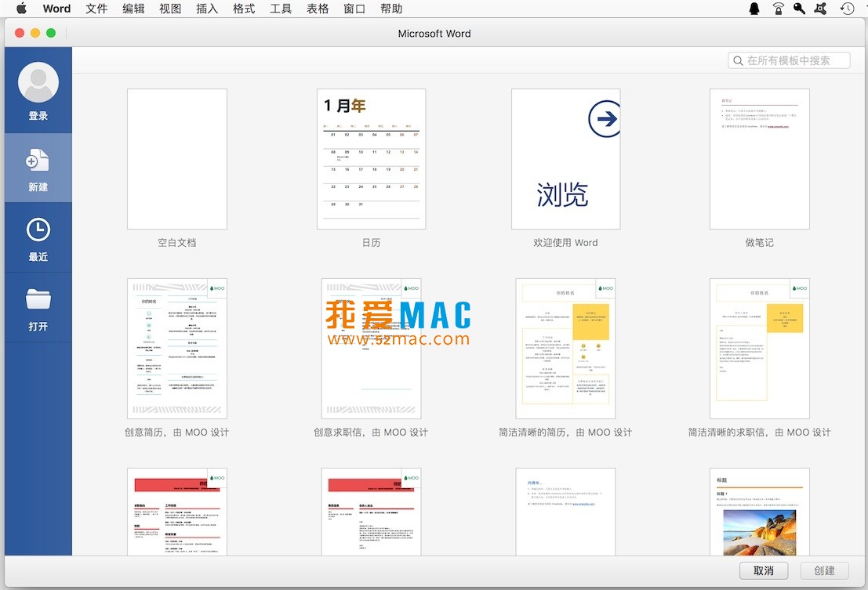Viewport: 868px width, 590px height.
Task: Select the red-header resume template with 工作经验 column
Action: coord(177,512)
